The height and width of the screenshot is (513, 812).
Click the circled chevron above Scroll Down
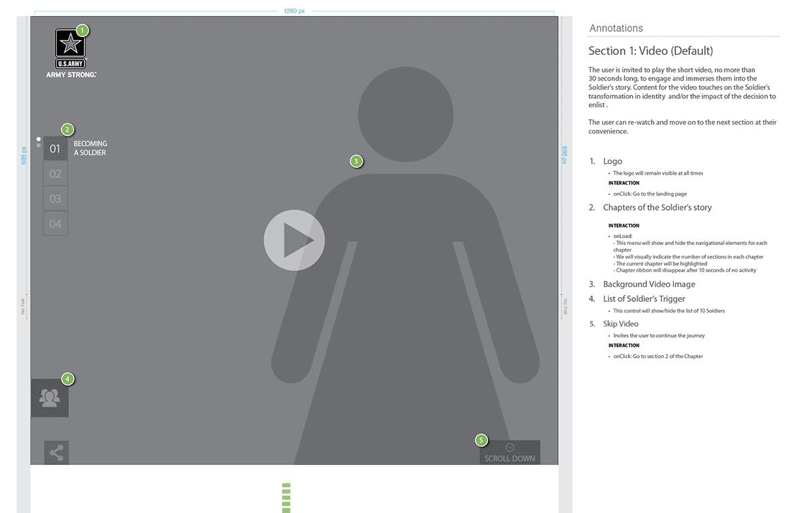tap(510, 447)
